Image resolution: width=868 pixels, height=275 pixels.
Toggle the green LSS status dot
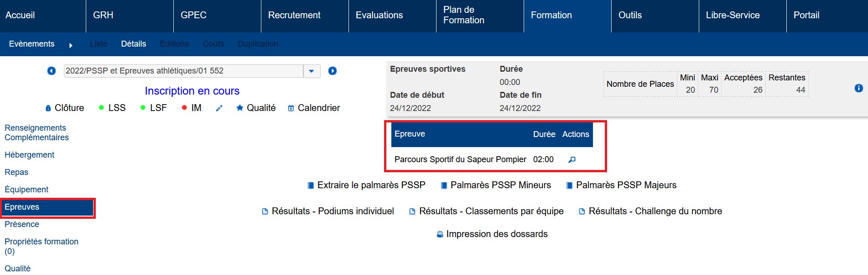pos(101,108)
